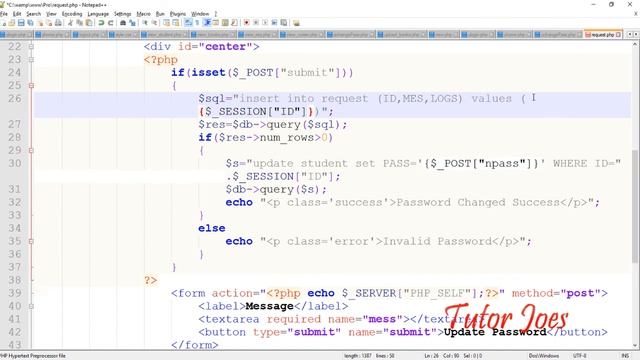Click the Save All toolbar icon
Screen dimensions: 640x360
click(30, 23)
